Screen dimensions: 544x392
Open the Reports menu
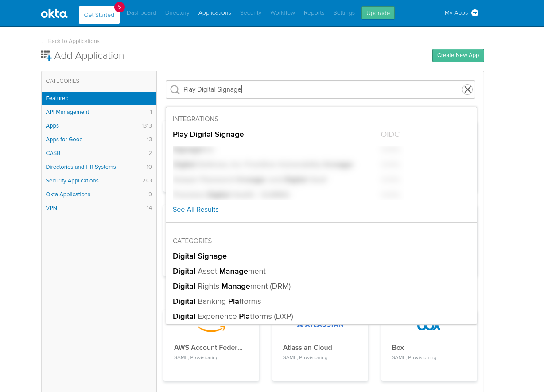[314, 13]
